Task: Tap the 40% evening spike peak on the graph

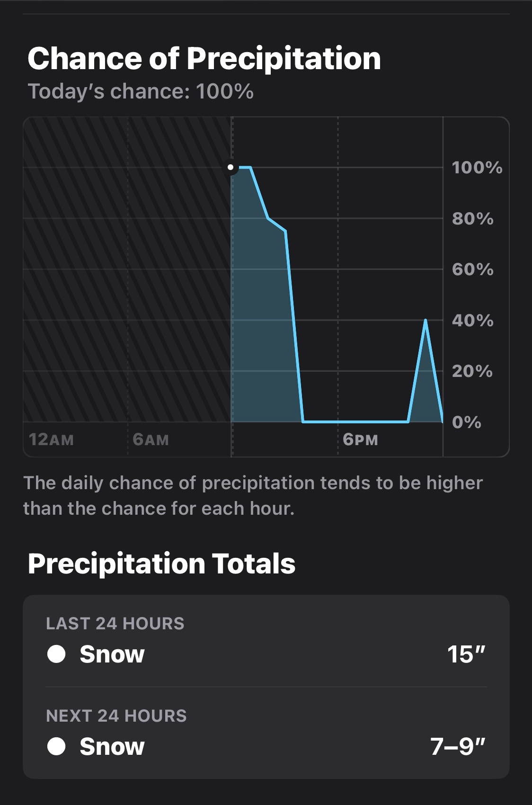Action: point(426,321)
